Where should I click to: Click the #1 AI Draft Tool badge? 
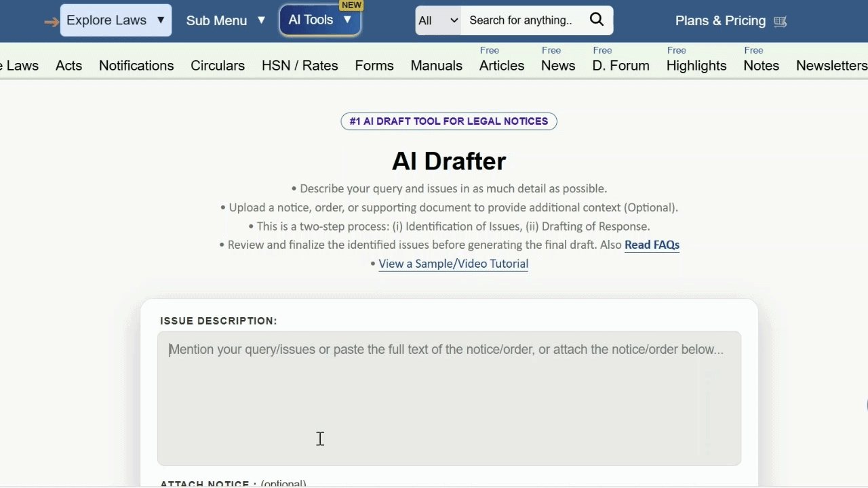click(449, 121)
